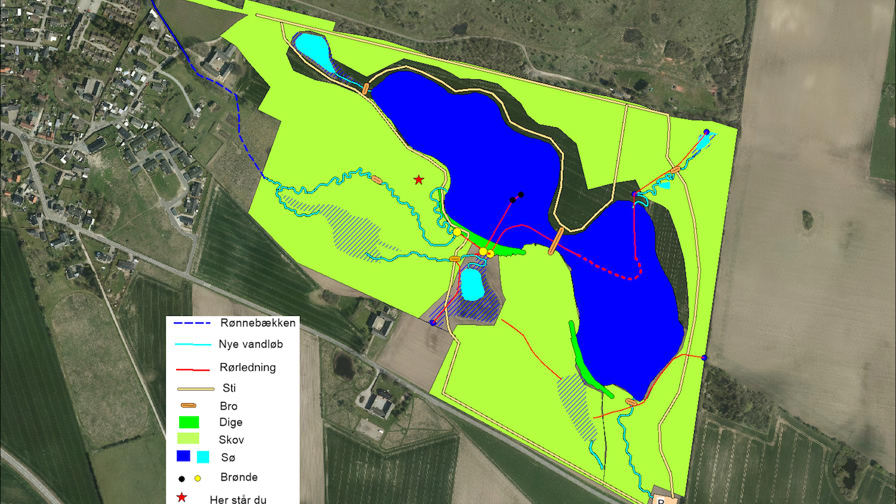Click the red star marker on the map
The image size is (896, 504).
419,180
